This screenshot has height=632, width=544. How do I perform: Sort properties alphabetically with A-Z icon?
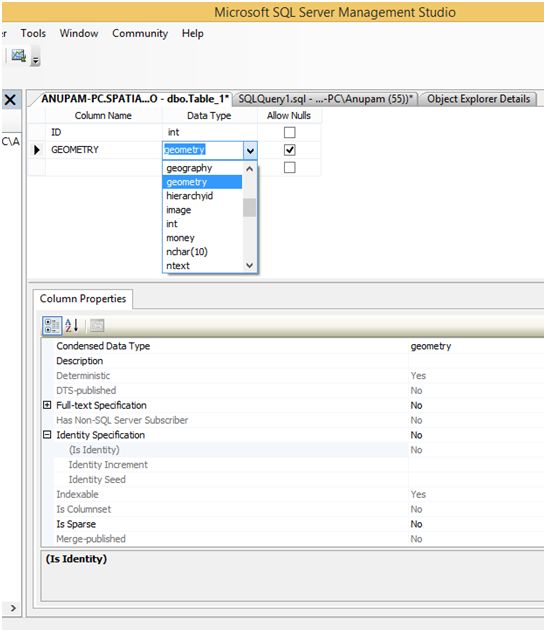72,326
